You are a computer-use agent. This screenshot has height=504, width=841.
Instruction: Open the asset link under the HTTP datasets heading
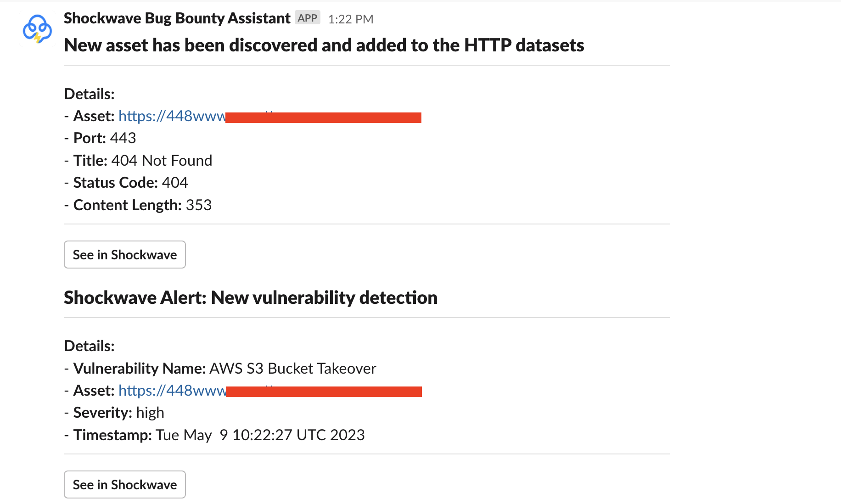[172, 116]
